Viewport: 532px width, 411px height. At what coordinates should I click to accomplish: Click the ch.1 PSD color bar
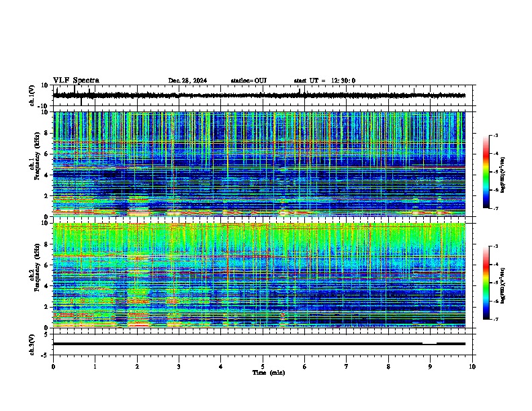[x=486, y=172]
